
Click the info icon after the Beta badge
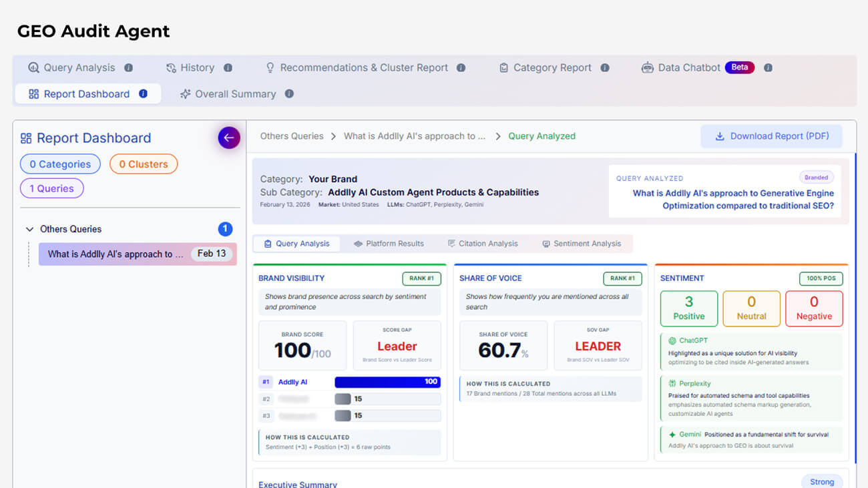768,67
